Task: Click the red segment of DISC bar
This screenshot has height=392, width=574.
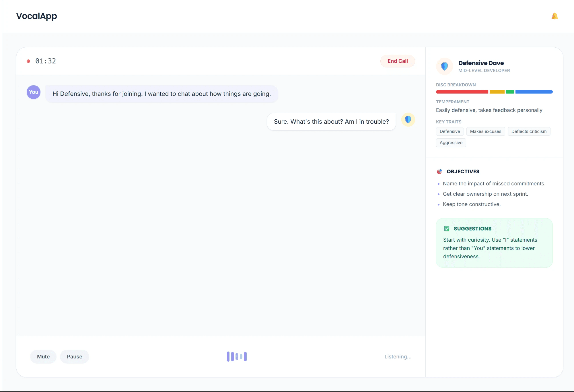Action: coord(462,92)
